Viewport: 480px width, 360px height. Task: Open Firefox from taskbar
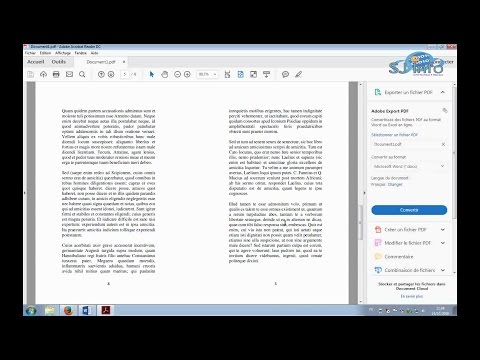(x=68, y=311)
